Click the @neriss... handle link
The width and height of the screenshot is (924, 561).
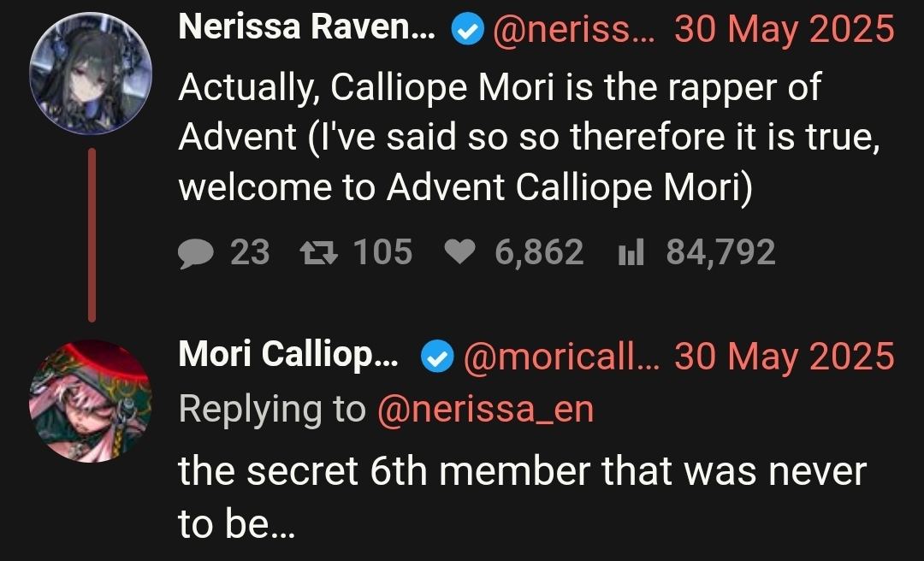coord(573,29)
